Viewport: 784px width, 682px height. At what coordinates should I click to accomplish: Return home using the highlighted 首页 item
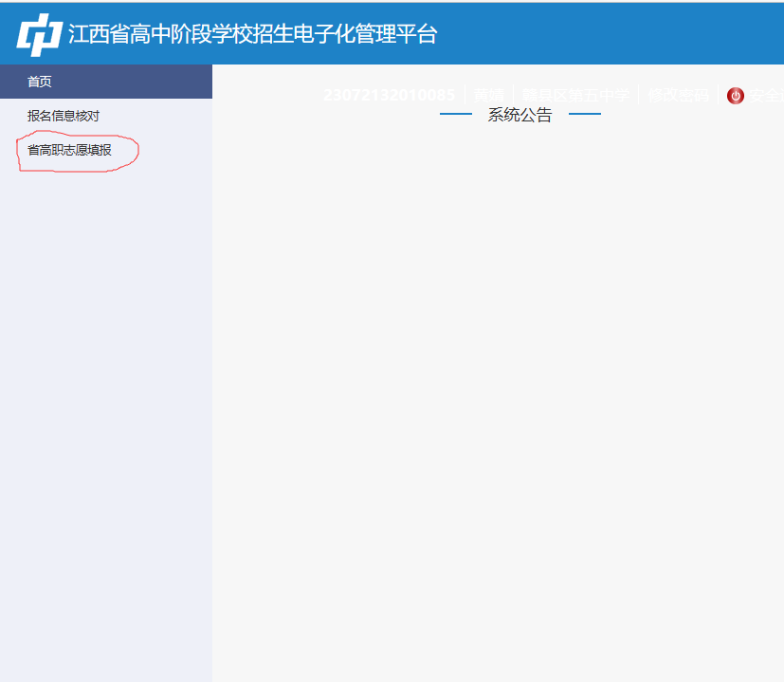tap(38, 82)
